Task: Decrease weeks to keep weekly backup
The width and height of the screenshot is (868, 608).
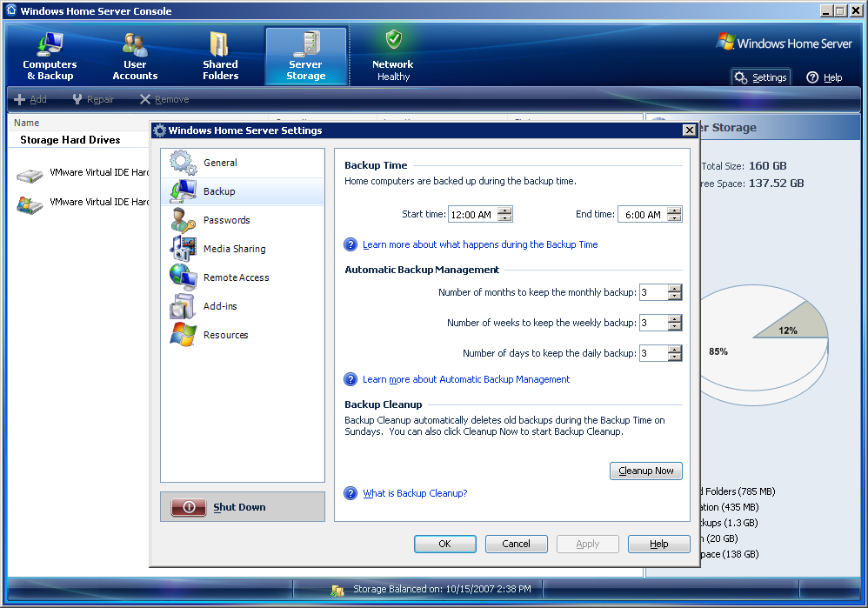Action: pos(674,327)
